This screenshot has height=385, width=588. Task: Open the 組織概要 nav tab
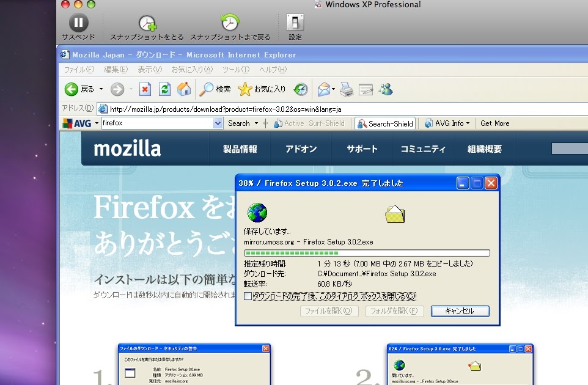pos(484,149)
